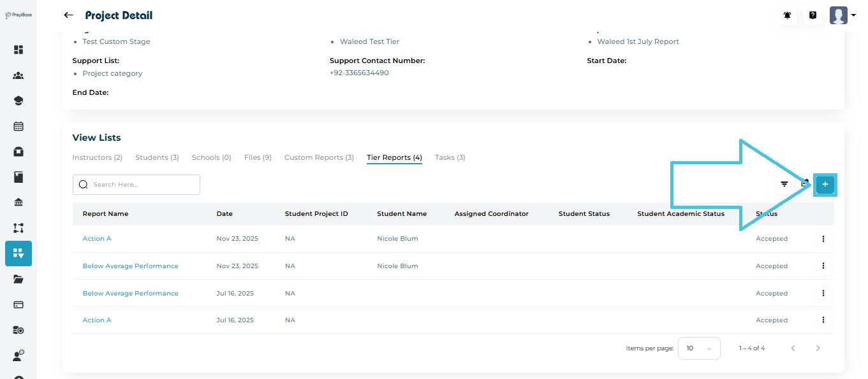
Task: Open the Nov 23 Below Average Performance report
Action: click(x=130, y=266)
